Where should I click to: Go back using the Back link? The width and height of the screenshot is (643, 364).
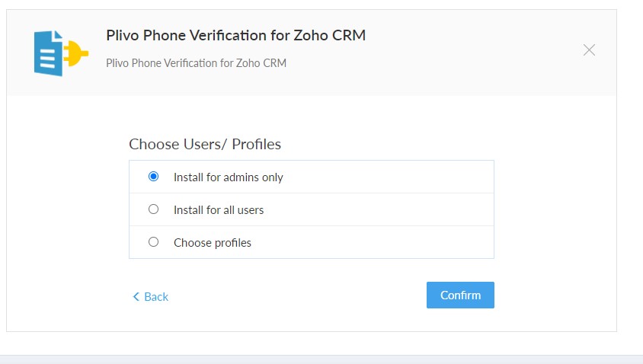[151, 296]
